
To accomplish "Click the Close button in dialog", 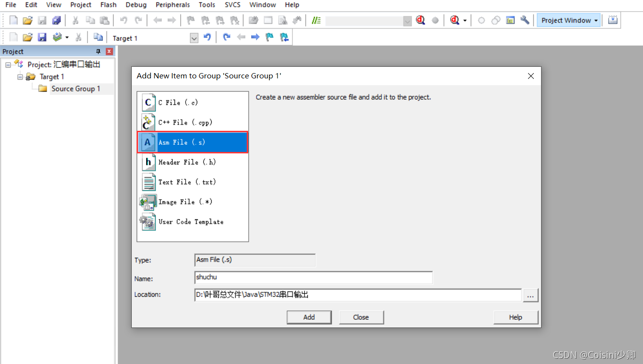I will (361, 317).
